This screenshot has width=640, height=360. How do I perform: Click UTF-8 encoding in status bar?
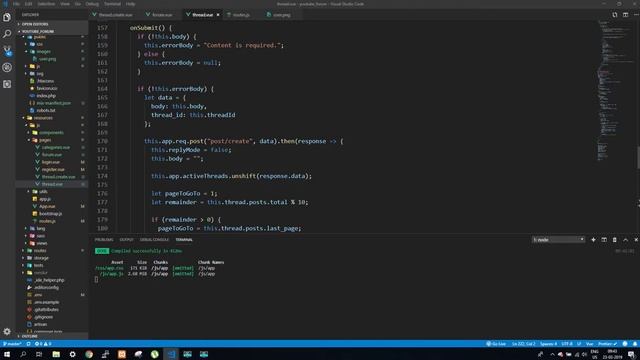click(x=567, y=344)
